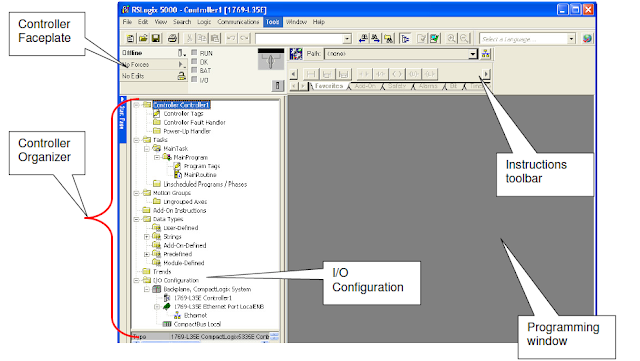This screenshot has width=640, height=361.
Task: Click the Print icon in the toolbar
Action: coord(173,38)
